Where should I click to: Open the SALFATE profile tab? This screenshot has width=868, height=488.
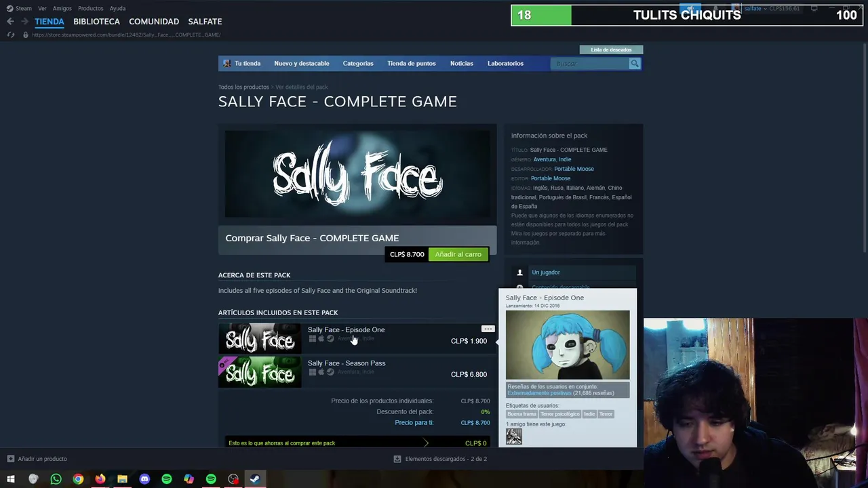(205, 22)
